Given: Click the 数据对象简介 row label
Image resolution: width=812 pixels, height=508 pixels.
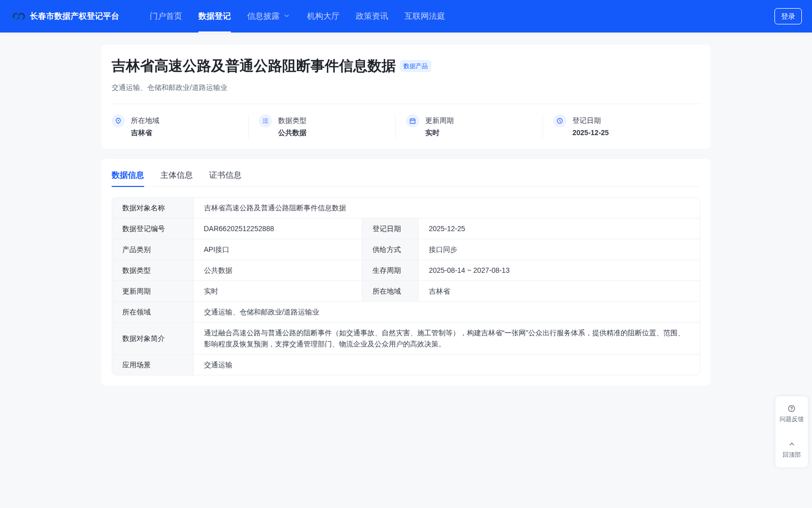Looking at the screenshot, I should pyautogui.click(x=144, y=338).
